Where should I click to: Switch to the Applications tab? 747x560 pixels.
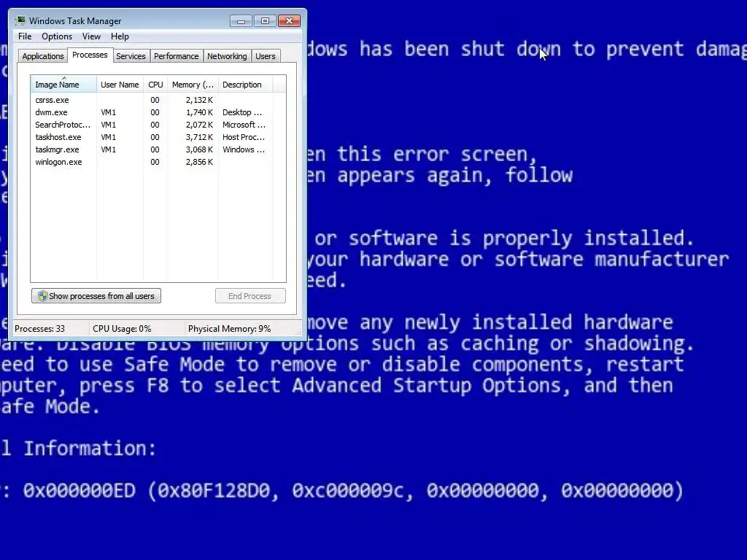click(43, 56)
